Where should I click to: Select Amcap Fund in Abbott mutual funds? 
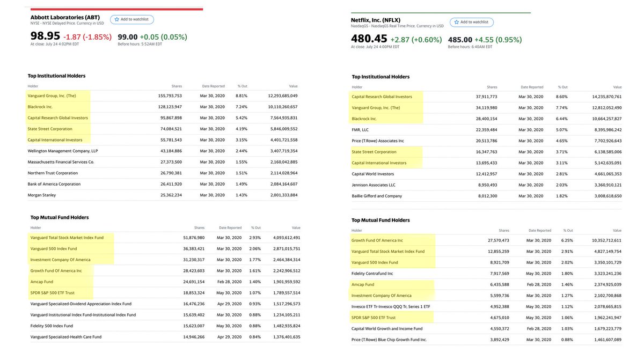pos(41,282)
